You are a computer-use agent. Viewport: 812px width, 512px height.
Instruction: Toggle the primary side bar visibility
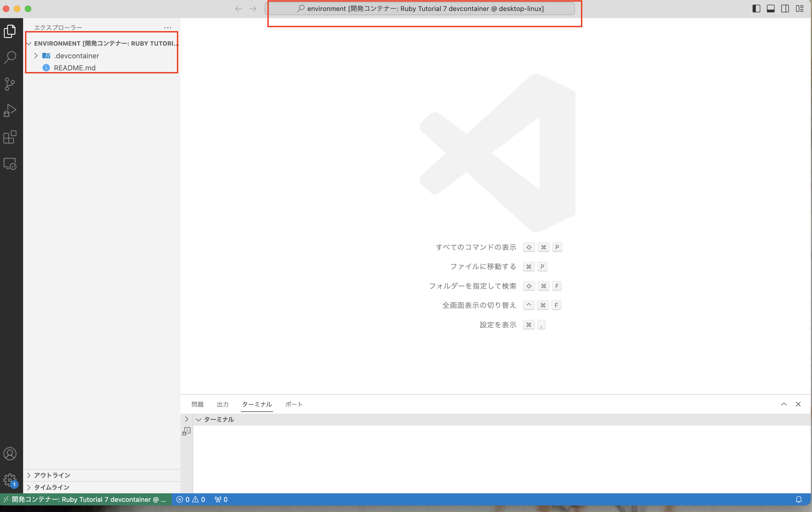click(756, 9)
